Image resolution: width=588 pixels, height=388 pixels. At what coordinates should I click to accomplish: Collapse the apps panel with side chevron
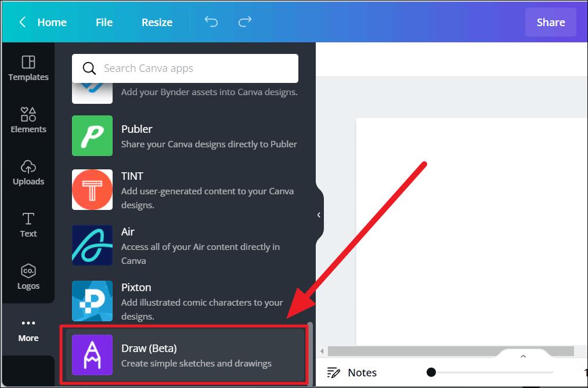(x=318, y=215)
